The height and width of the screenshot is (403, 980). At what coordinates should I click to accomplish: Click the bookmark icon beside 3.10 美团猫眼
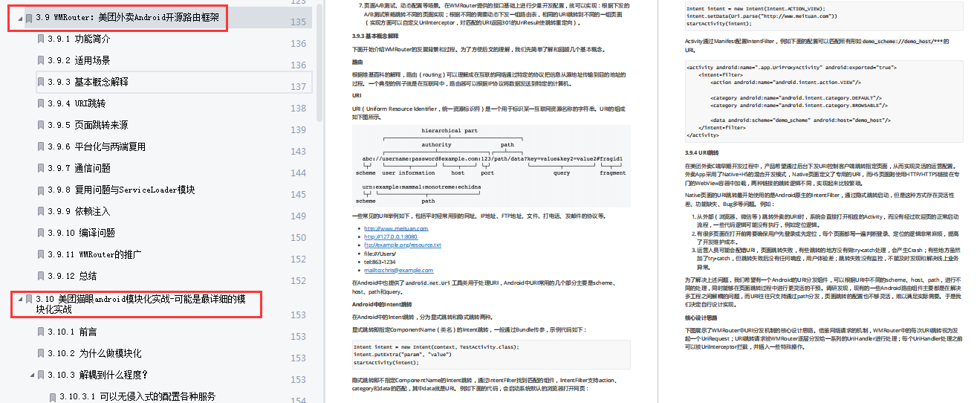tap(28, 298)
